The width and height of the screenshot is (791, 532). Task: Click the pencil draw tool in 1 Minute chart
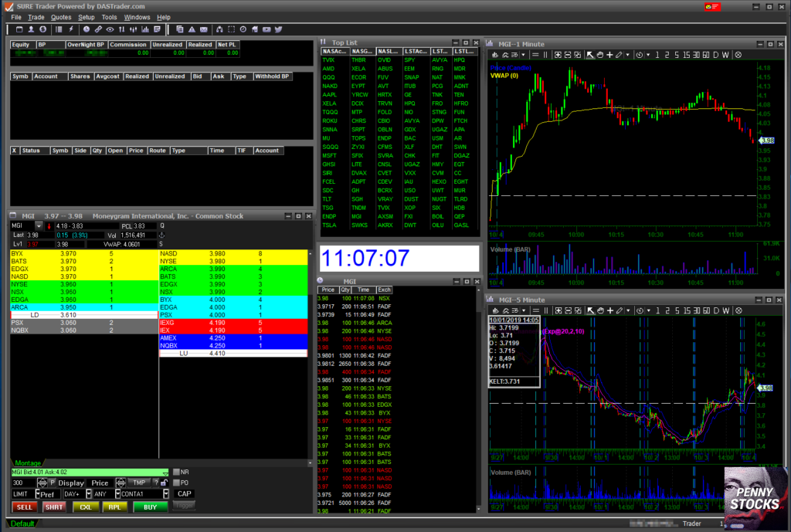620,55
